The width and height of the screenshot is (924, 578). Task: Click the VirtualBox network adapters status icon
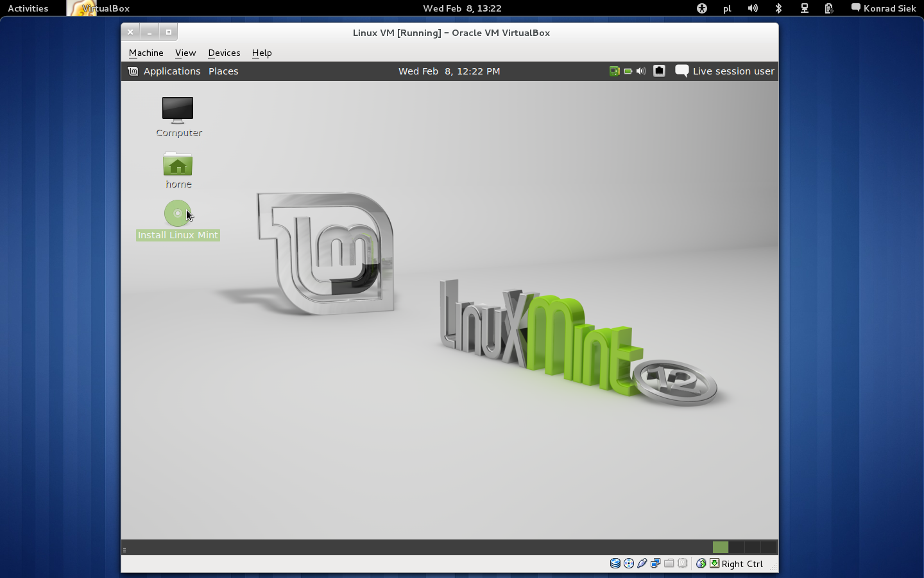click(x=656, y=563)
